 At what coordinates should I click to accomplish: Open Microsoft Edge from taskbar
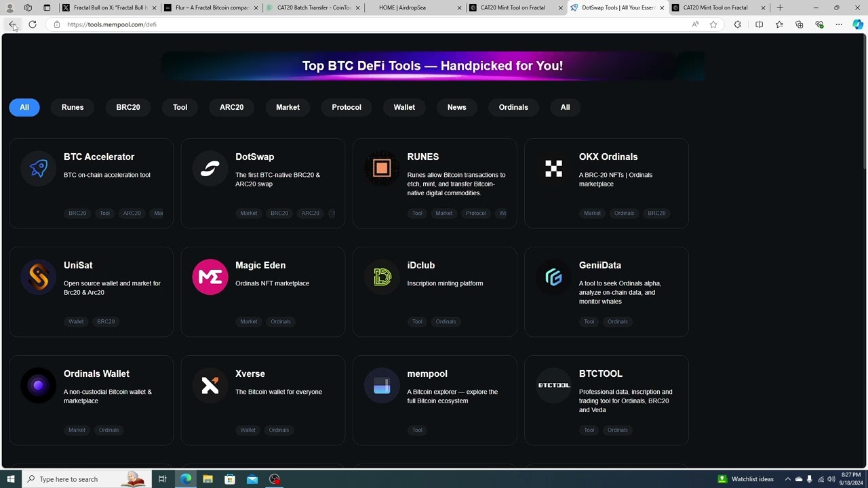click(x=185, y=479)
